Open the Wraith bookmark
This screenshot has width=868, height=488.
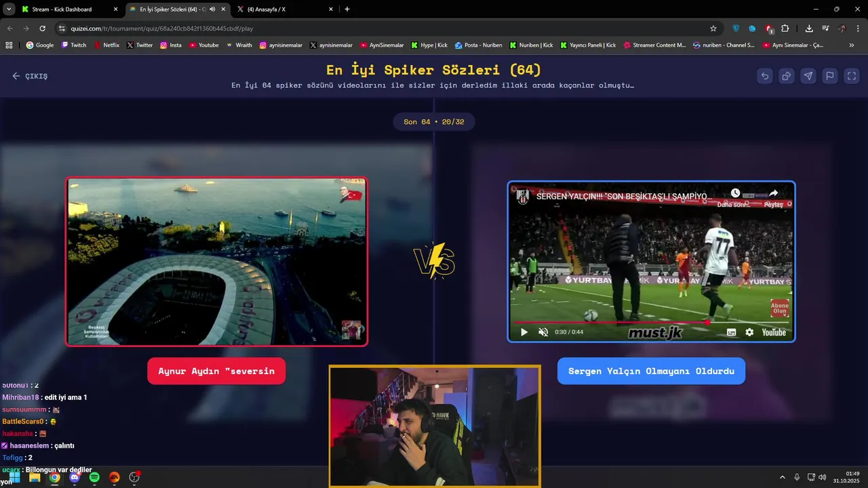tap(239, 45)
